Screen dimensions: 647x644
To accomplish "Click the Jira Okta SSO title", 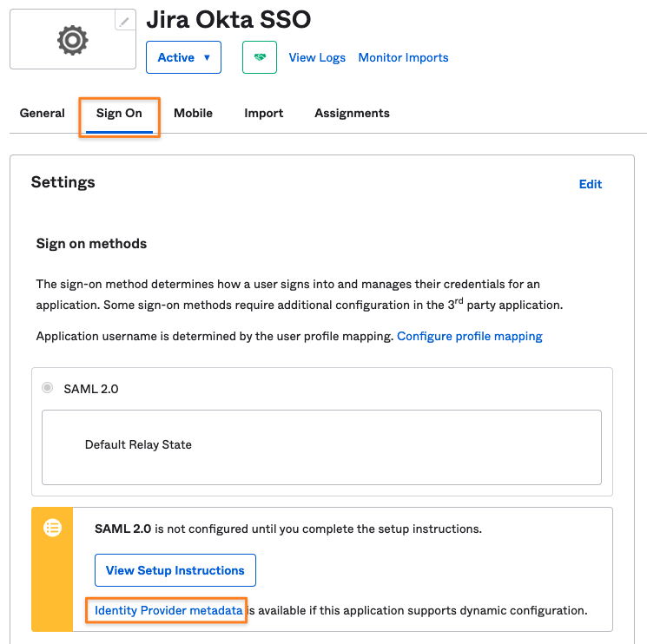I will pyautogui.click(x=228, y=19).
